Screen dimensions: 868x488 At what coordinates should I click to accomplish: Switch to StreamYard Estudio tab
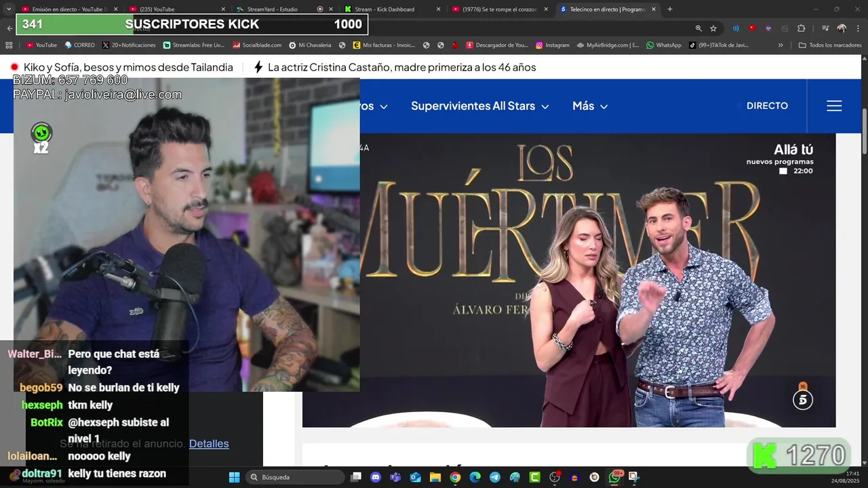(x=285, y=9)
